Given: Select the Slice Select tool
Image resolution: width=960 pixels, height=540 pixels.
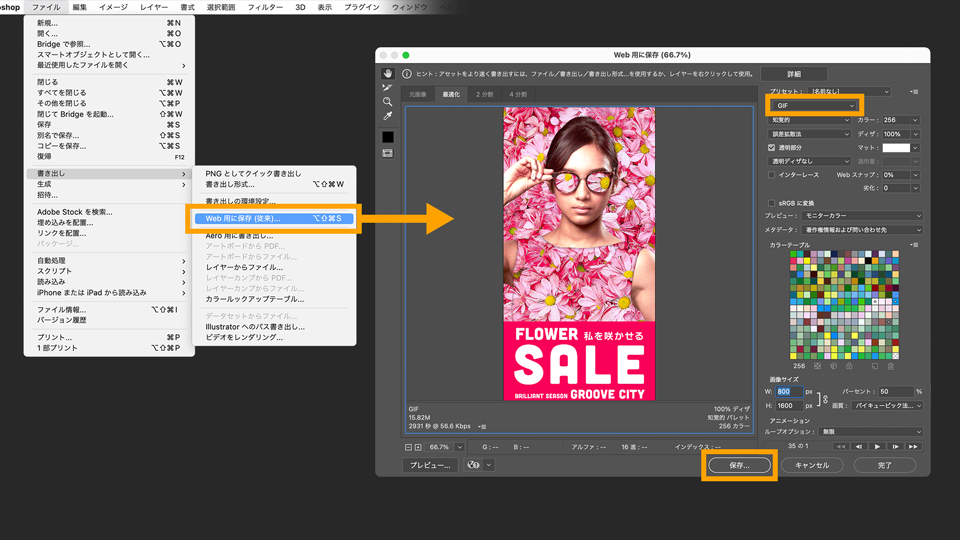Looking at the screenshot, I should pos(388,88).
